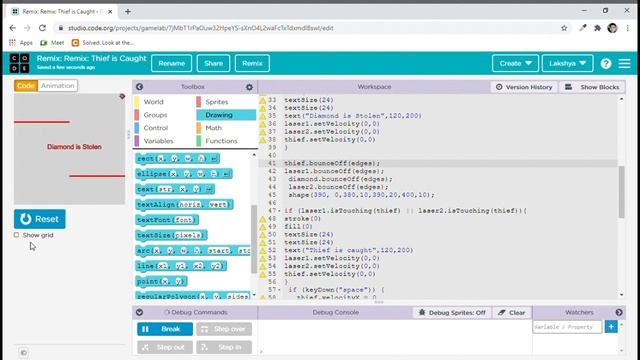Fold the if block at line 47
Viewport: 640px width, 360px height.
pos(279,211)
